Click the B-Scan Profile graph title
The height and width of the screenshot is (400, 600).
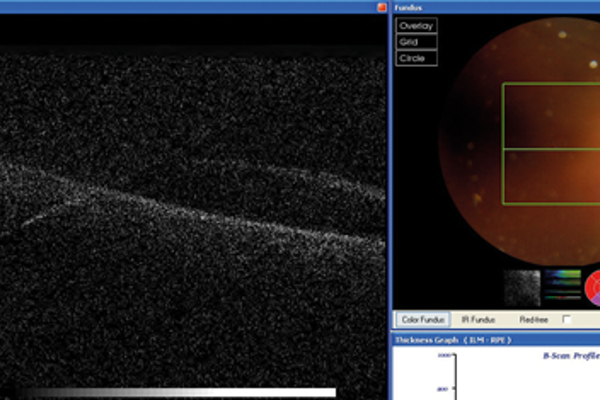[570, 355]
